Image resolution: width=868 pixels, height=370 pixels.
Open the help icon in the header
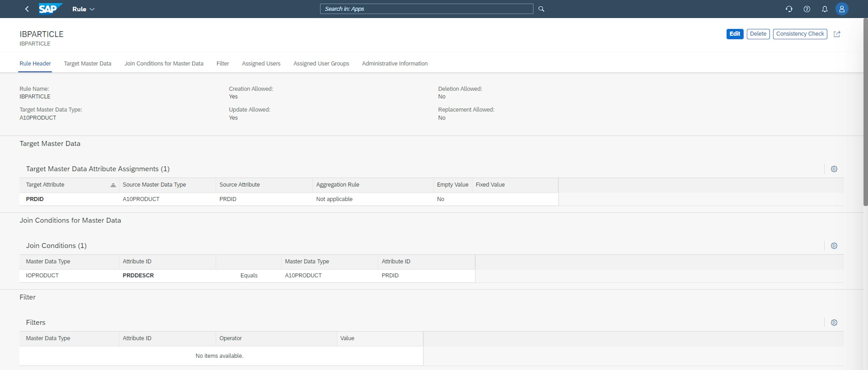coord(807,9)
